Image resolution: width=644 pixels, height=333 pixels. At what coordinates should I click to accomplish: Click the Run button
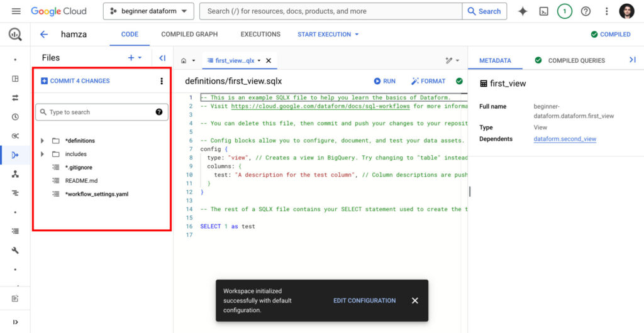pyautogui.click(x=384, y=81)
